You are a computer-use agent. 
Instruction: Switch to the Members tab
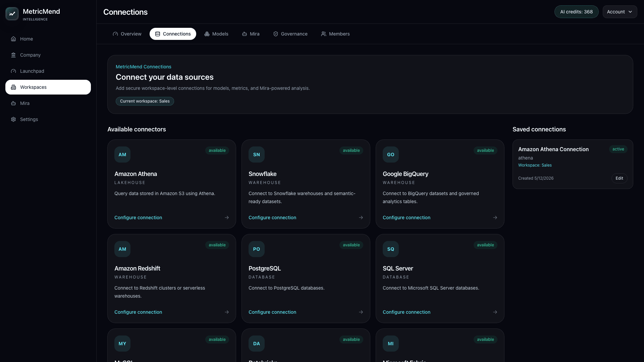335,34
